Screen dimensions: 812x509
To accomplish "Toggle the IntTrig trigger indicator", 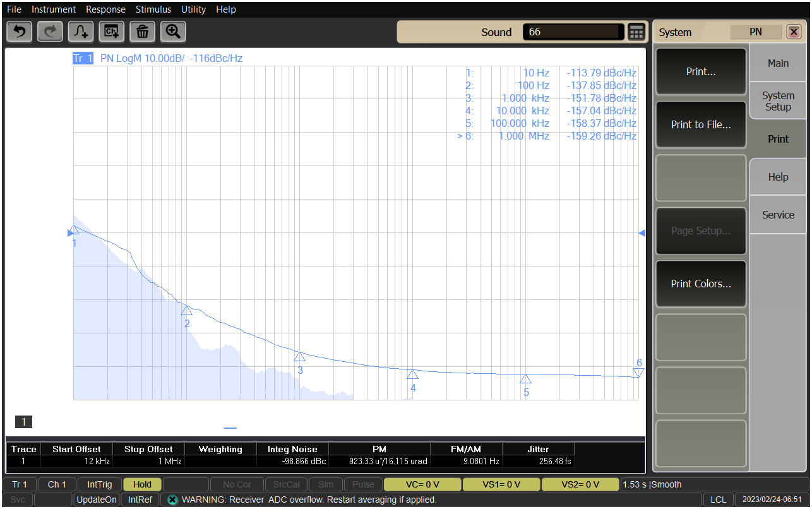I will [100, 484].
